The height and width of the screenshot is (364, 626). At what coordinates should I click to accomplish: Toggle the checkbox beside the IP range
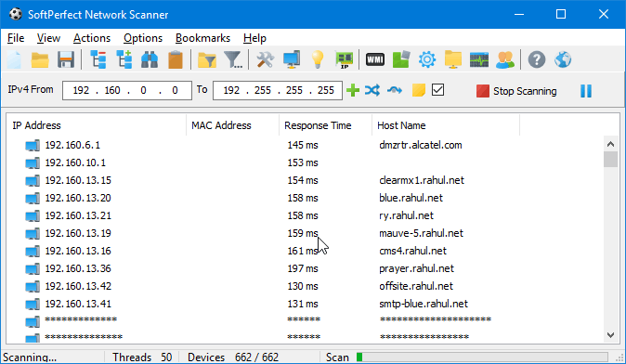[438, 90]
